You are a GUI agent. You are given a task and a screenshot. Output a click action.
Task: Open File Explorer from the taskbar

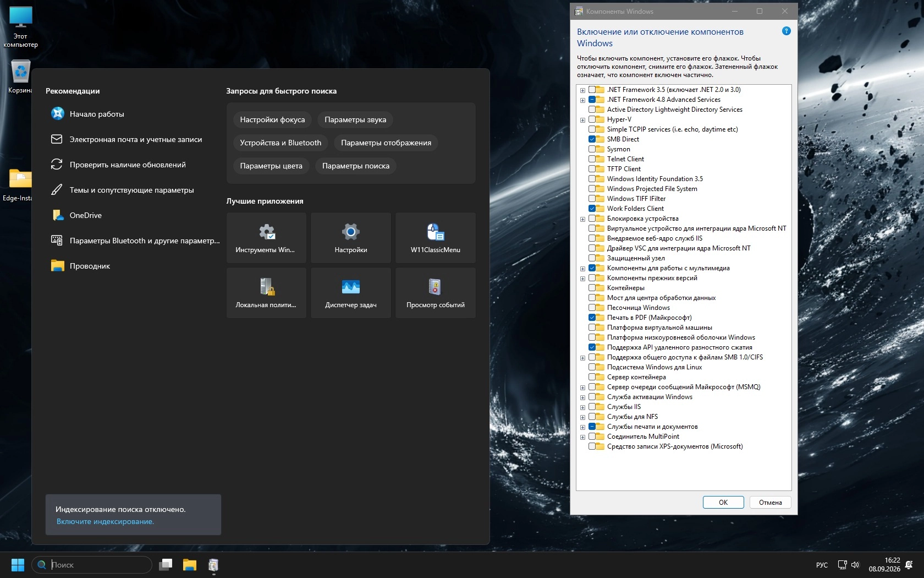tap(190, 565)
